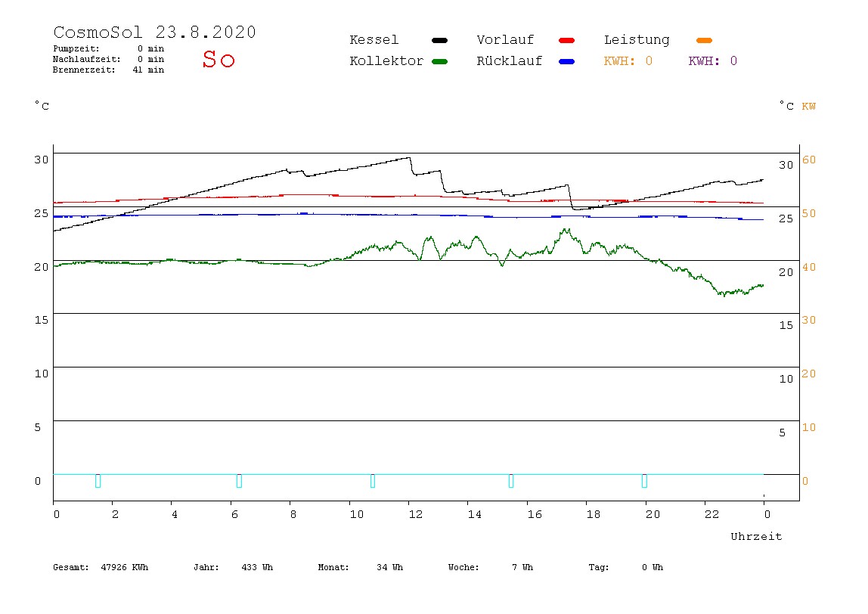The image size is (868, 614).
Task: Select the "0 Wh" daily value
Action: (653, 567)
